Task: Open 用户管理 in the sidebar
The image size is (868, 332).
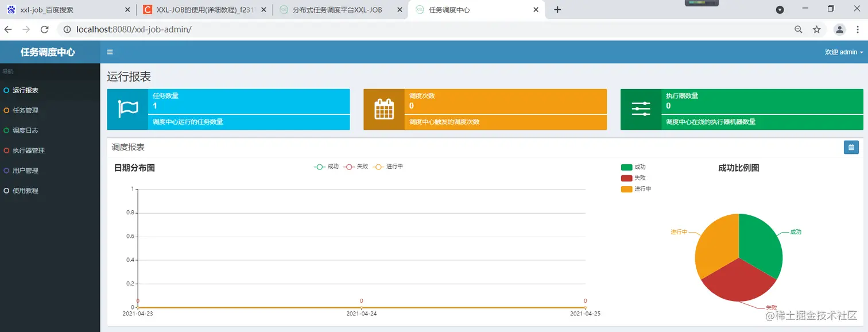Action: [50, 171]
